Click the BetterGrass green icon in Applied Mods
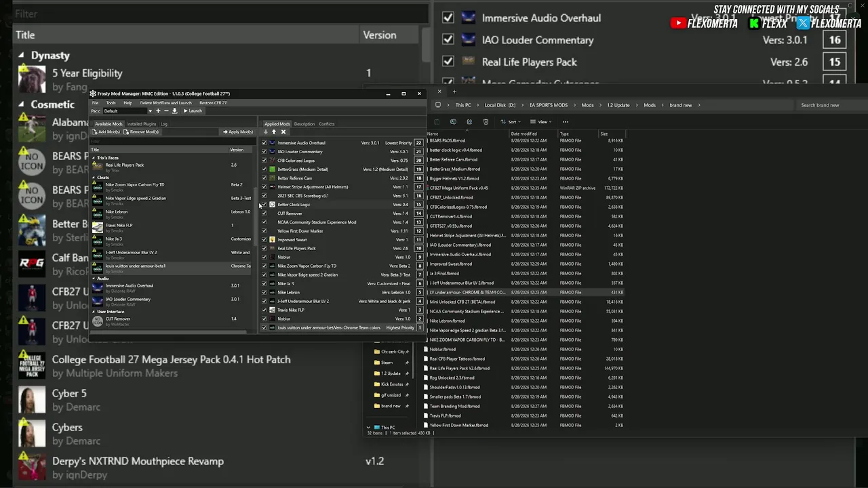This screenshot has height=488, width=868. [273, 169]
